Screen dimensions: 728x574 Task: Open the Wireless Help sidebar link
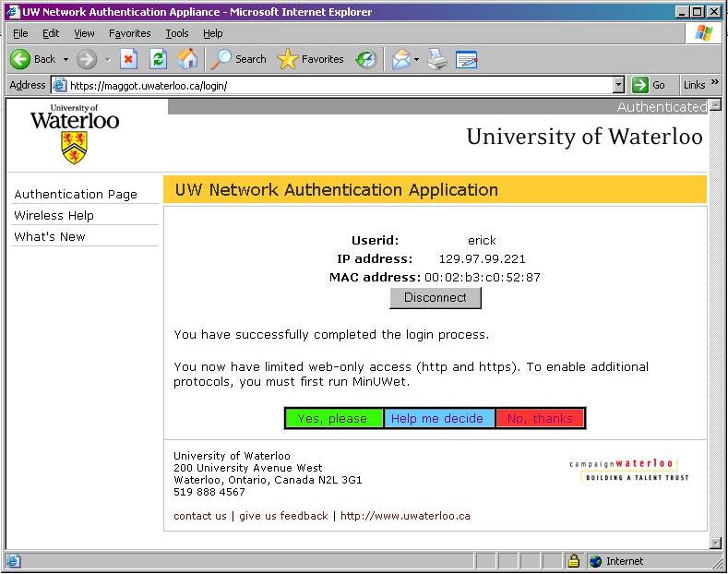tap(54, 215)
